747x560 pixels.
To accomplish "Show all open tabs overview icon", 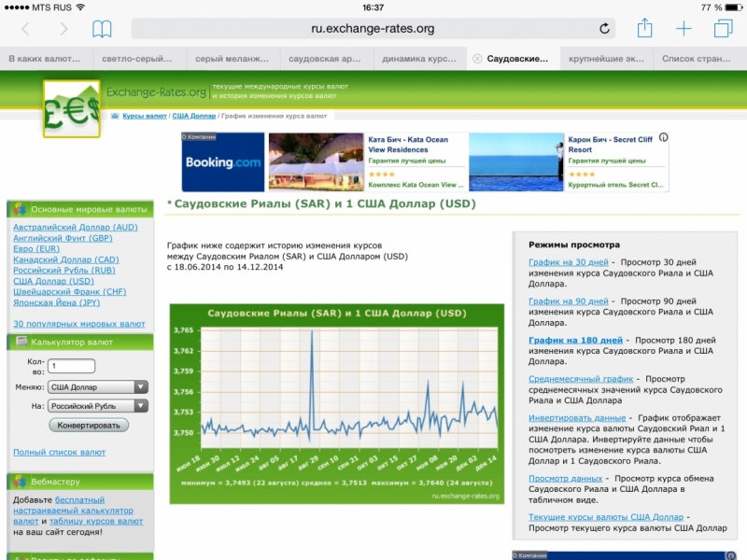I will (723, 29).
